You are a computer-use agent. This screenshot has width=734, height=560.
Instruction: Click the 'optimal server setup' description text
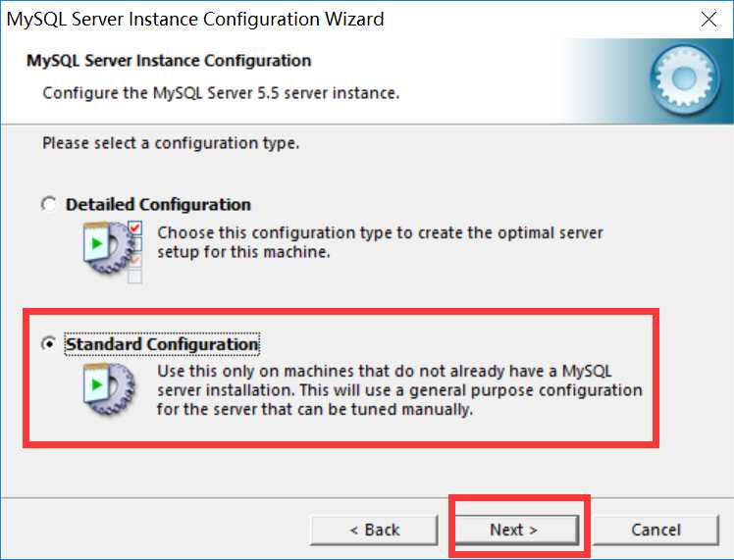(380, 242)
